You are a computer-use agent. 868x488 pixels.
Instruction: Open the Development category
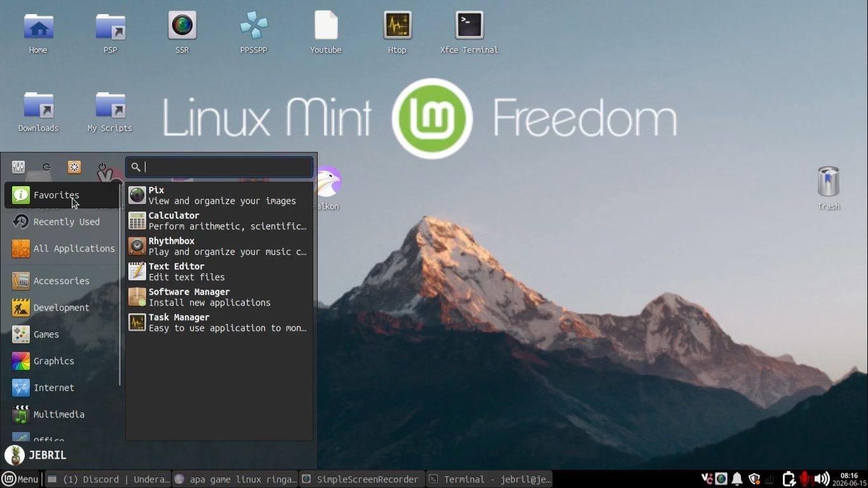pyautogui.click(x=62, y=308)
